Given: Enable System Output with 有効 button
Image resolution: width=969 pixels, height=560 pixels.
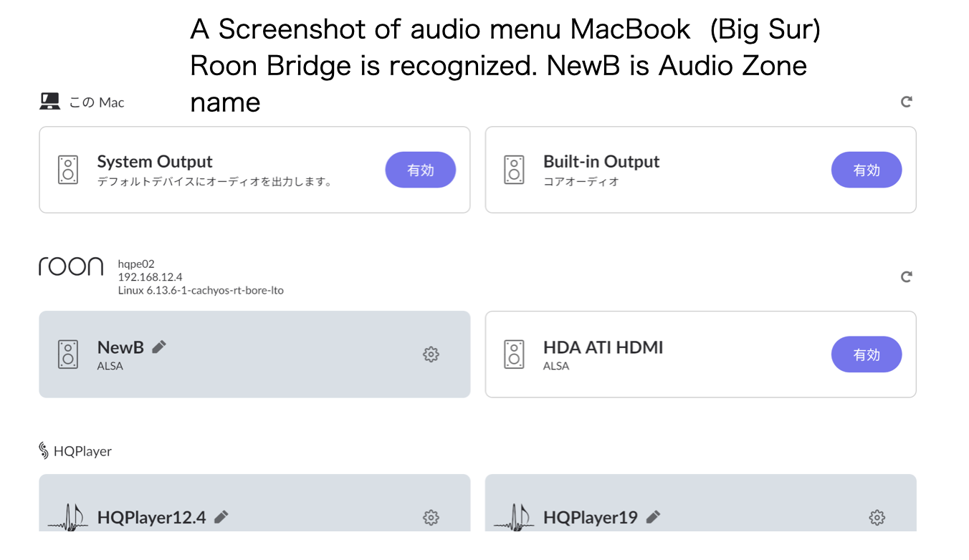Looking at the screenshot, I should (x=421, y=170).
